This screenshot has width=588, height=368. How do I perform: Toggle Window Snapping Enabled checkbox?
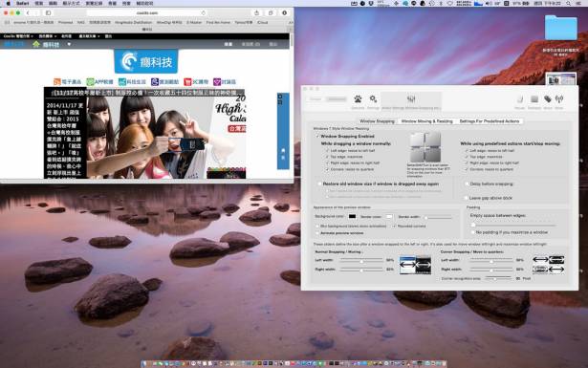coord(317,137)
